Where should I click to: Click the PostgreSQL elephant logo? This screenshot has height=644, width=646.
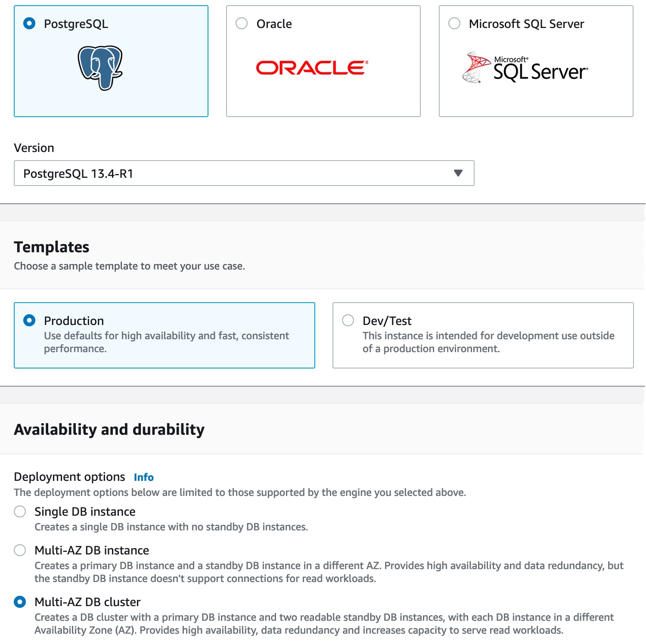click(x=100, y=68)
